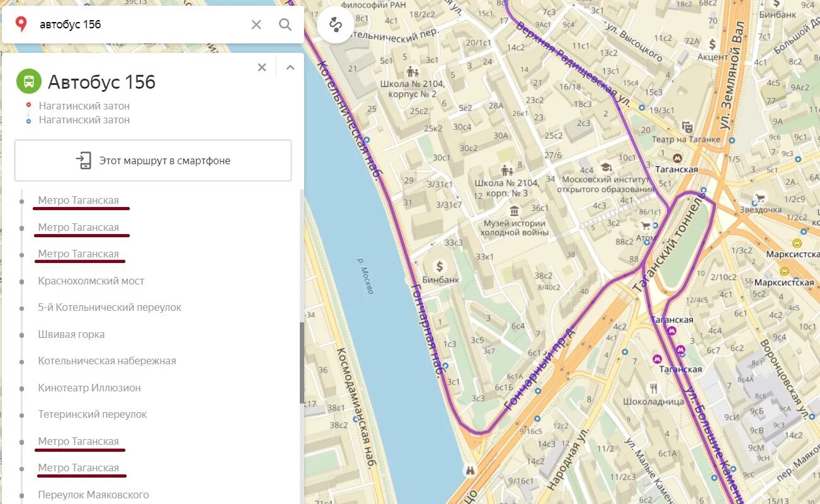820x504 pixels.
Task: Click the yellow metro icon above the upper Марксистская label
Action: coord(797,243)
